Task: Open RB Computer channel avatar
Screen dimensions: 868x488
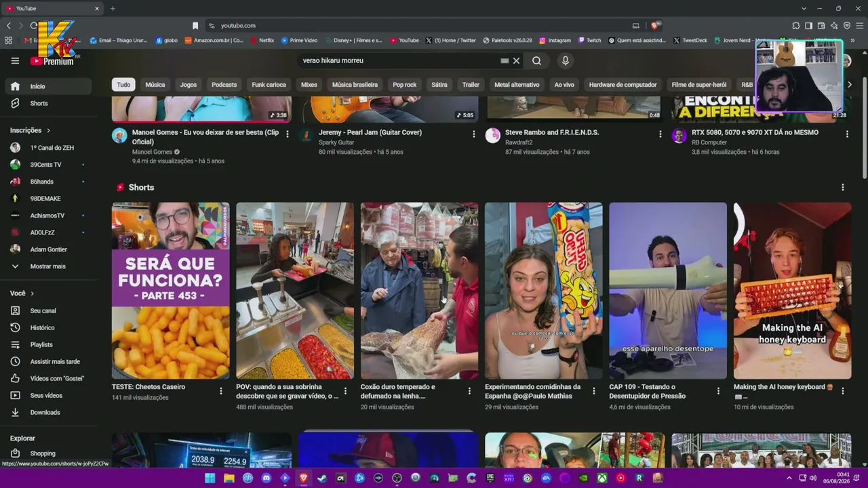Action: tap(679, 136)
